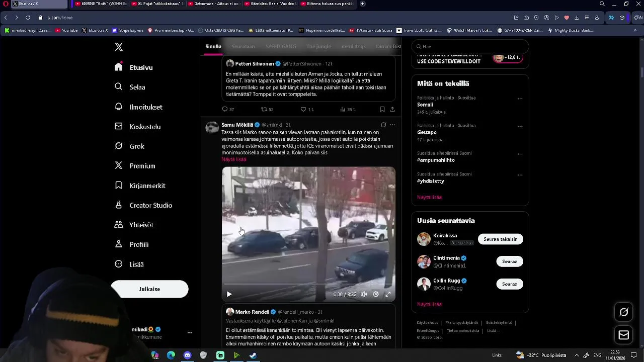Toggle video fullscreen
The width and height of the screenshot is (644, 362).
388,294
